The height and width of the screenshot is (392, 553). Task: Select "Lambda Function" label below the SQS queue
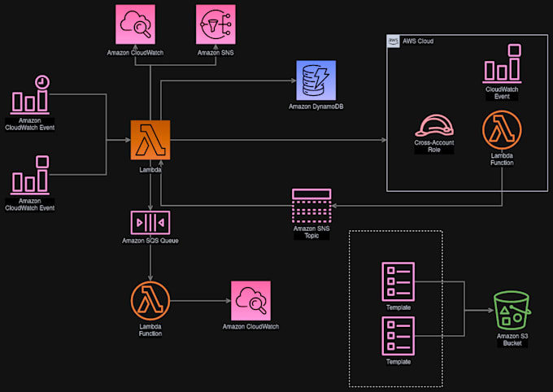tap(150, 330)
